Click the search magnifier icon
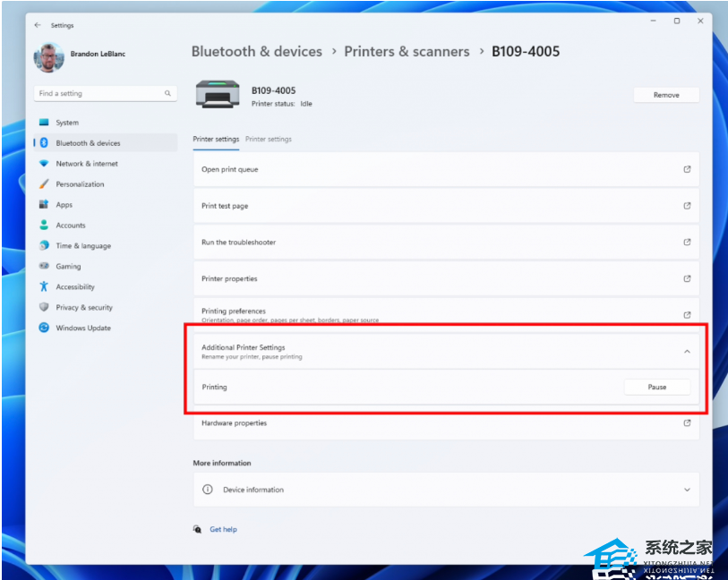This screenshot has height=580, width=728. click(x=167, y=93)
